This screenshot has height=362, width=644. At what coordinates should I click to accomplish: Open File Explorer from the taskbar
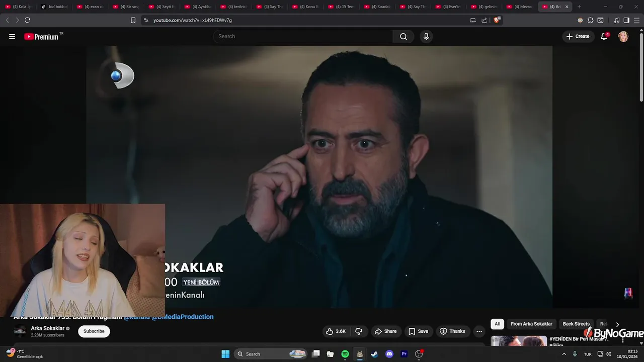(x=330, y=354)
